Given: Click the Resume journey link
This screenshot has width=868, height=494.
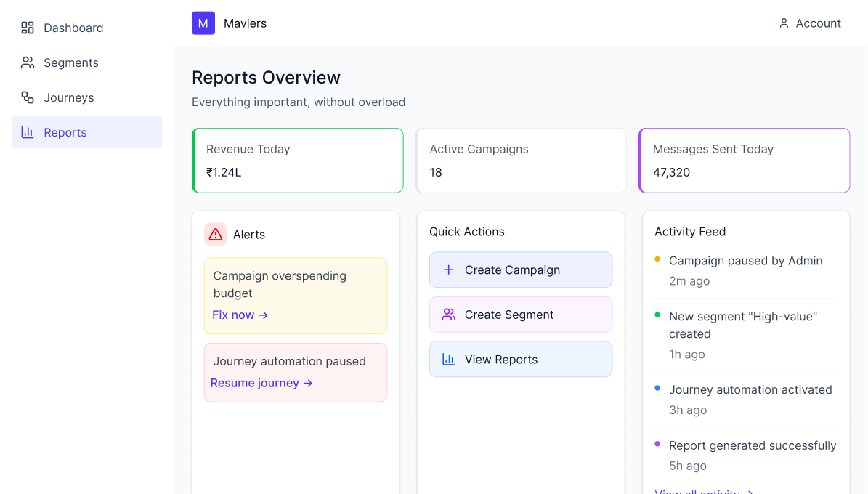Looking at the screenshot, I should pyautogui.click(x=261, y=384).
